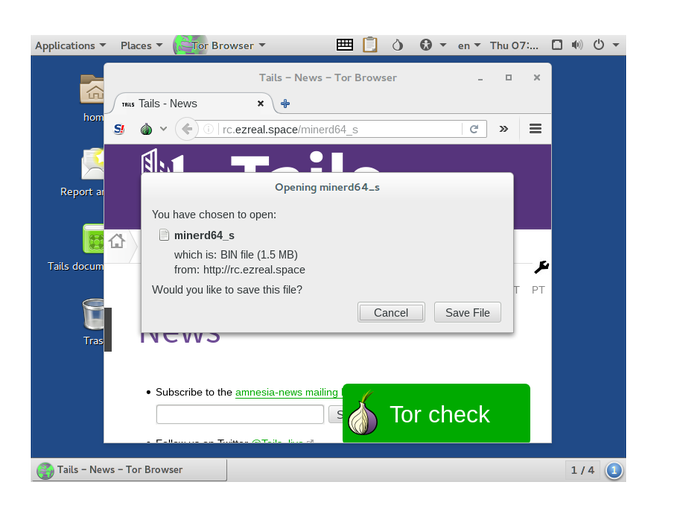Click the power icon in top bar
The height and width of the screenshot is (523, 680).
click(x=598, y=45)
